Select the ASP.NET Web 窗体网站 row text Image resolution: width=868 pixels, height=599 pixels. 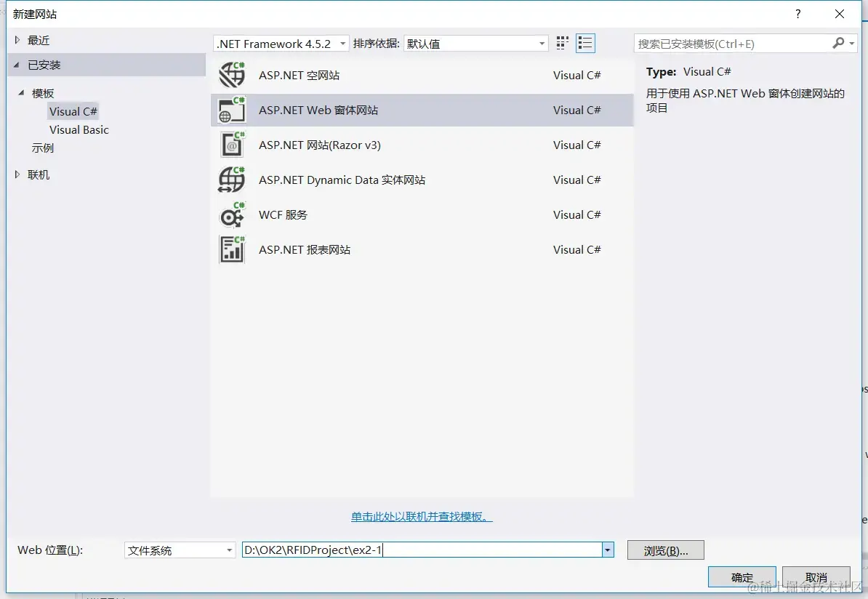pyautogui.click(x=318, y=110)
